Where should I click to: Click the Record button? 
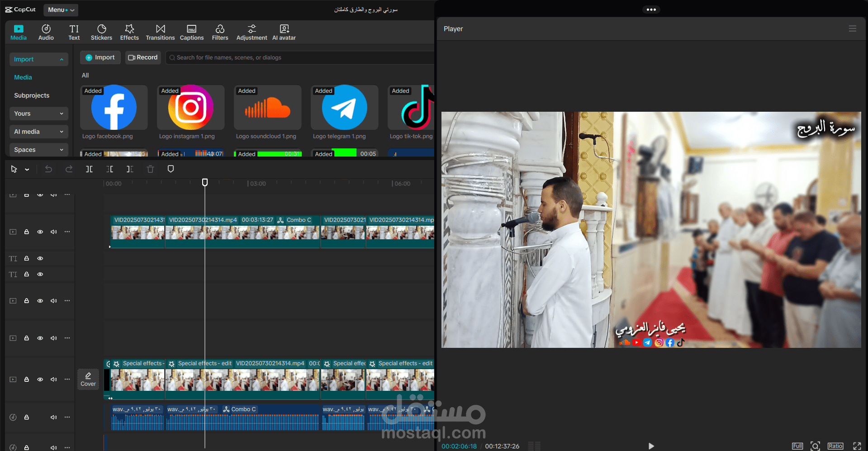tap(143, 57)
